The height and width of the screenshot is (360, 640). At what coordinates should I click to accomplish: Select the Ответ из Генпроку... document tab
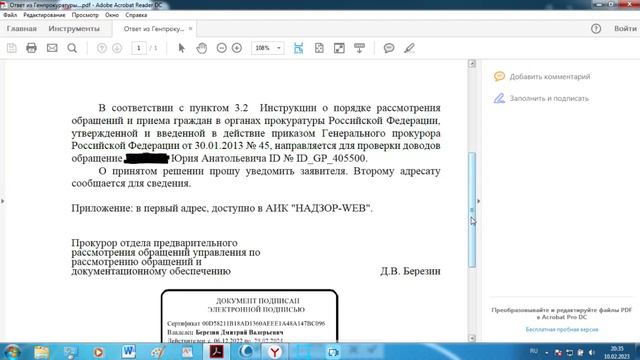tap(154, 29)
